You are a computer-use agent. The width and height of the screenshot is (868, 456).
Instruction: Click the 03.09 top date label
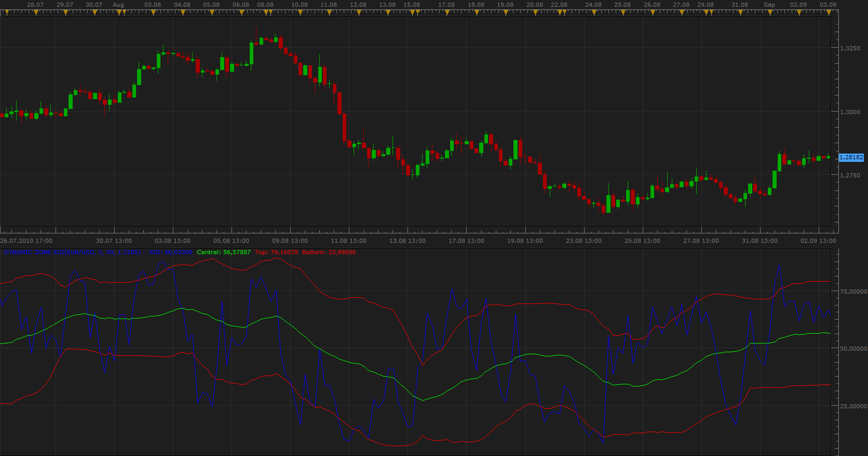[828, 5]
